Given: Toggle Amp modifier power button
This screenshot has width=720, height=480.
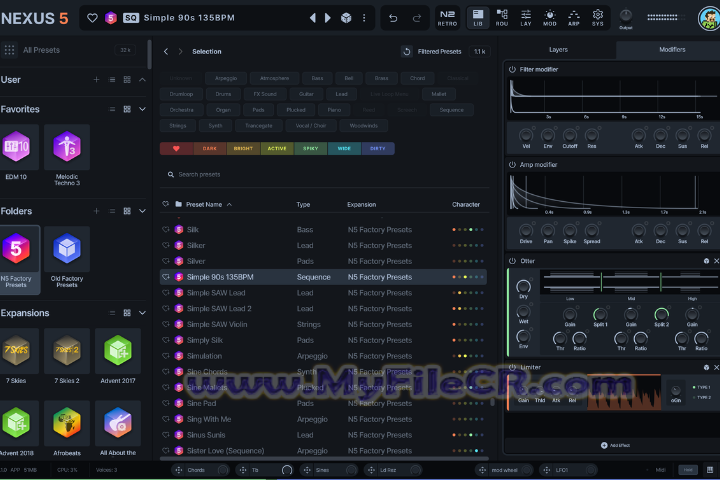Looking at the screenshot, I should point(512,164).
